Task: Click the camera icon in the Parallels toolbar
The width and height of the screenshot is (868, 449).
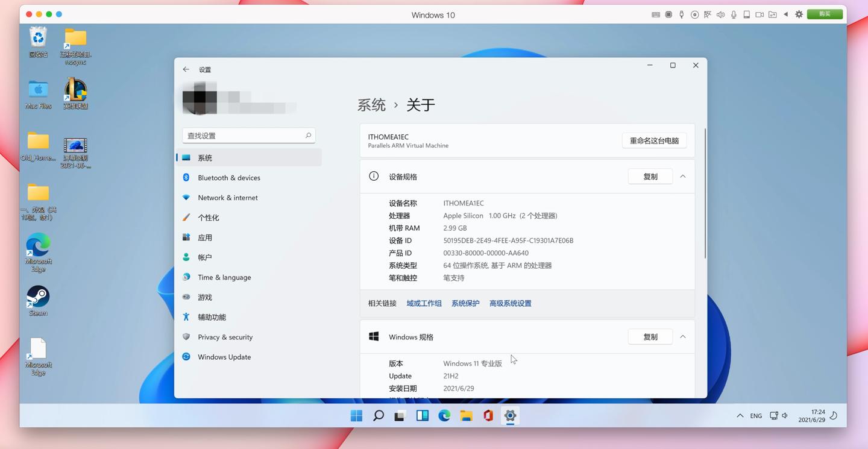Action: (x=760, y=14)
